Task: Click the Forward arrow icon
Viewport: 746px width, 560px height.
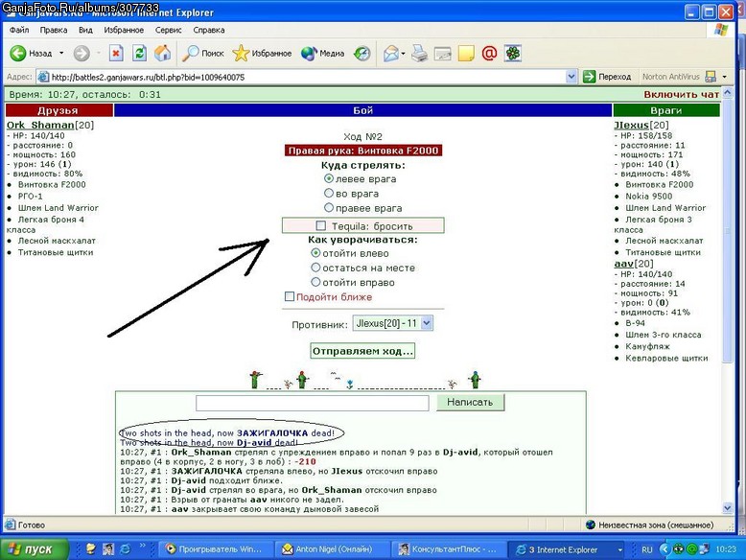Action: pyautogui.click(x=82, y=54)
